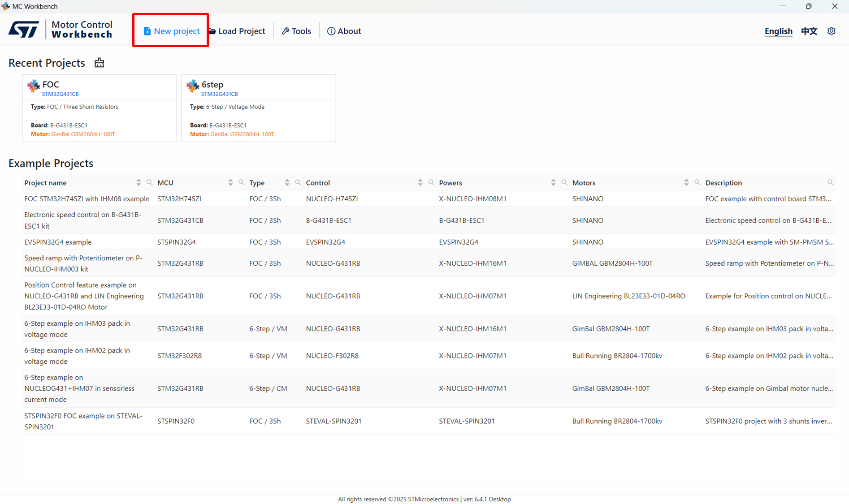This screenshot has width=849, height=504.
Task: Click 6step project puzzle icon
Action: click(x=193, y=86)
